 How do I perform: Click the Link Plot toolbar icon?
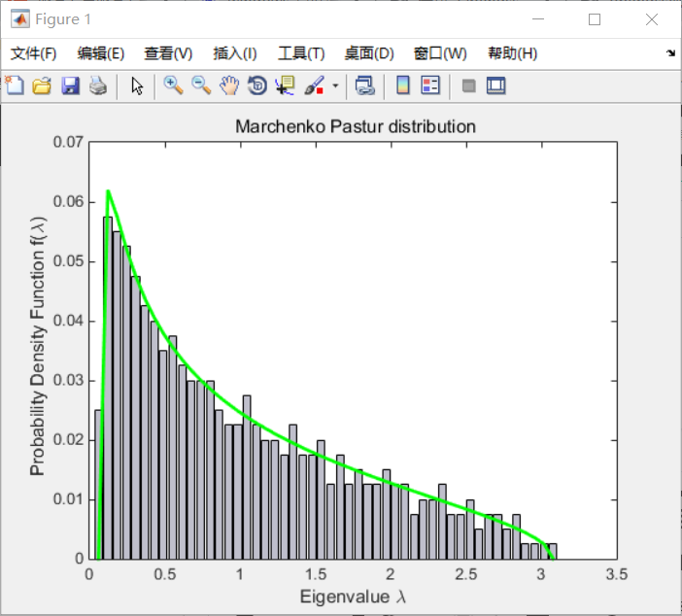click(365, 86)
